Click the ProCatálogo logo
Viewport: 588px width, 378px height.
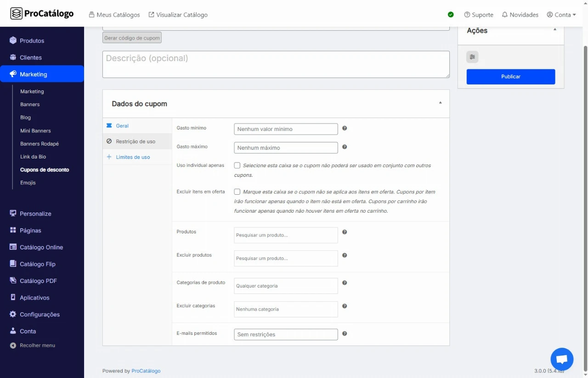(42, 14)
